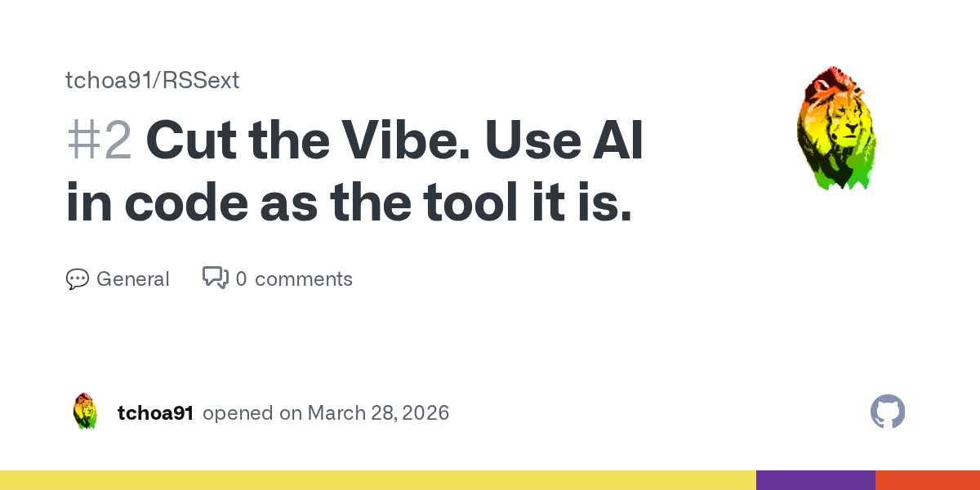Click the RSSext repository name in header path
980x490 pixels.
[x=202, y=80]
